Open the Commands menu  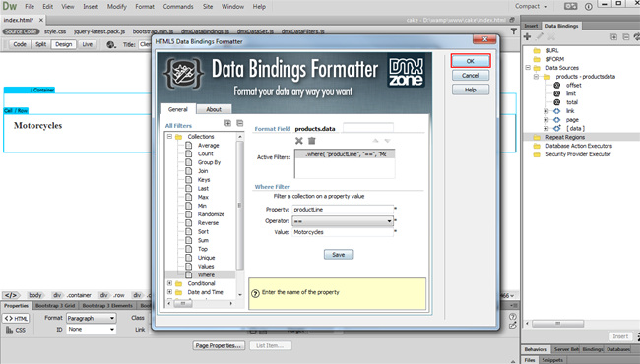coord(178,7)
